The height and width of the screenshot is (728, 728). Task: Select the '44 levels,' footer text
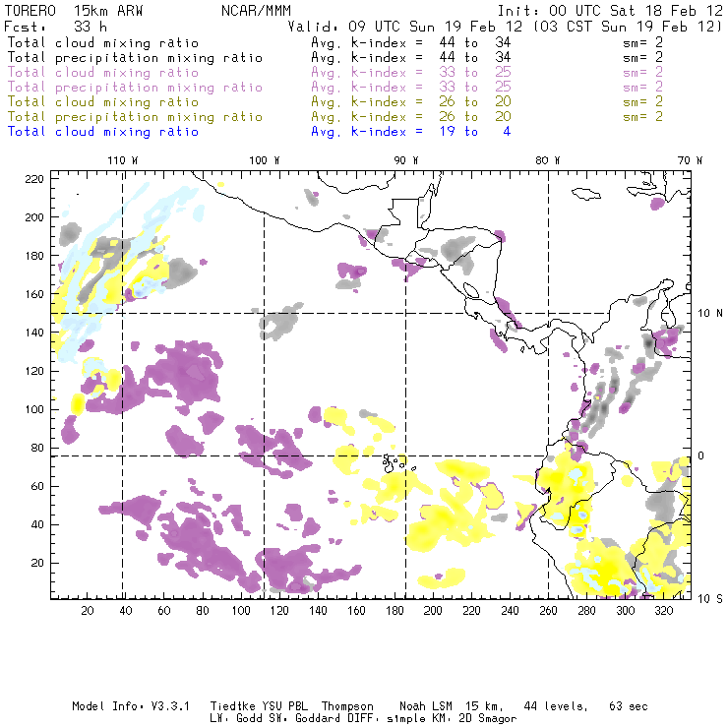pos(556,706)
